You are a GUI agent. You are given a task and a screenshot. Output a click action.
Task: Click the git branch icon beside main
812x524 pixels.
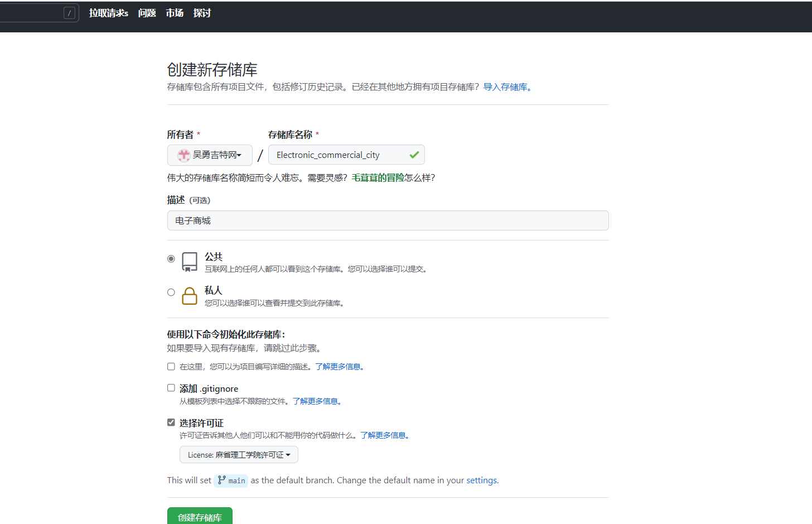(222, 480)
